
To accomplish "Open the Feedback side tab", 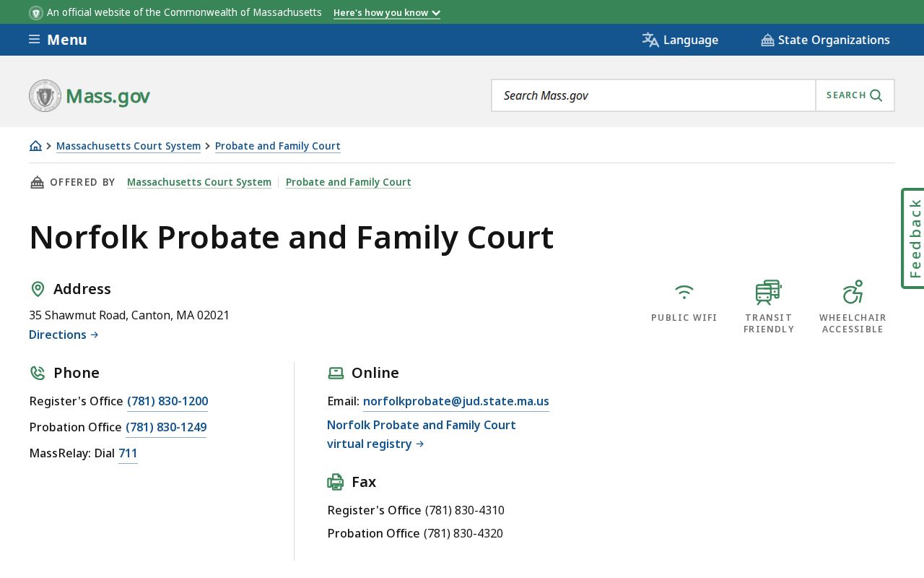I will tap(913, 238).
